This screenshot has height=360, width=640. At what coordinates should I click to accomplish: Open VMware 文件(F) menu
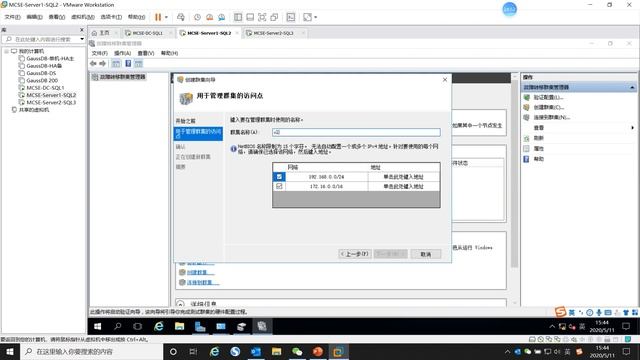(x=12, y=17)
